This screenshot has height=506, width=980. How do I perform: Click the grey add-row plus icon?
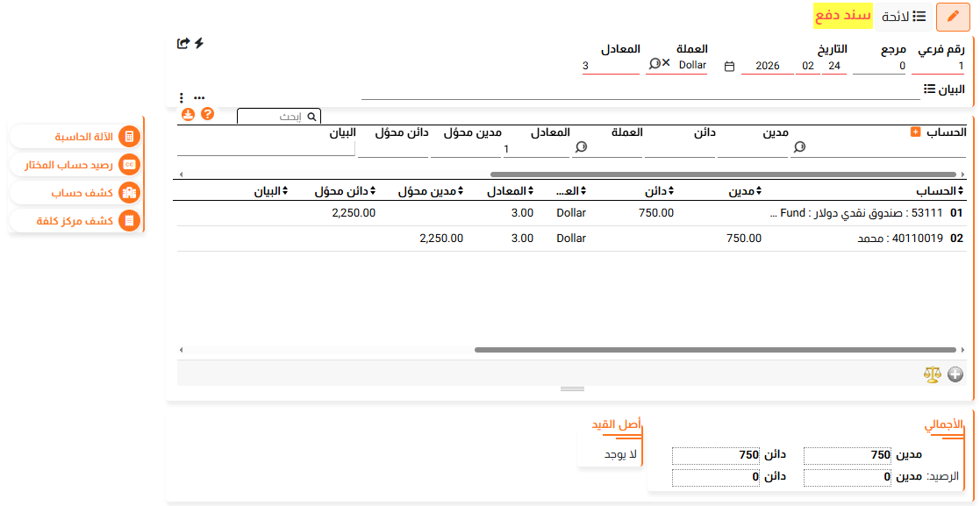955,374
